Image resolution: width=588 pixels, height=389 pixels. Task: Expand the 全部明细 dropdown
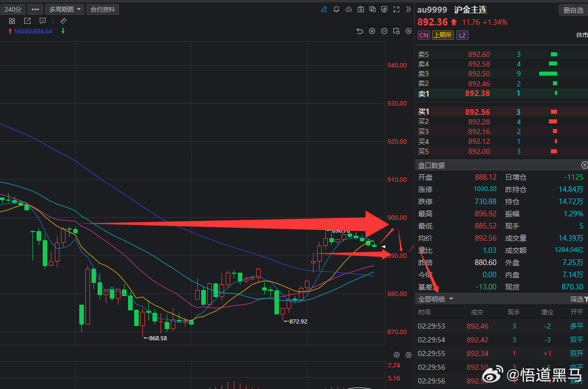(x=436, y=299)
